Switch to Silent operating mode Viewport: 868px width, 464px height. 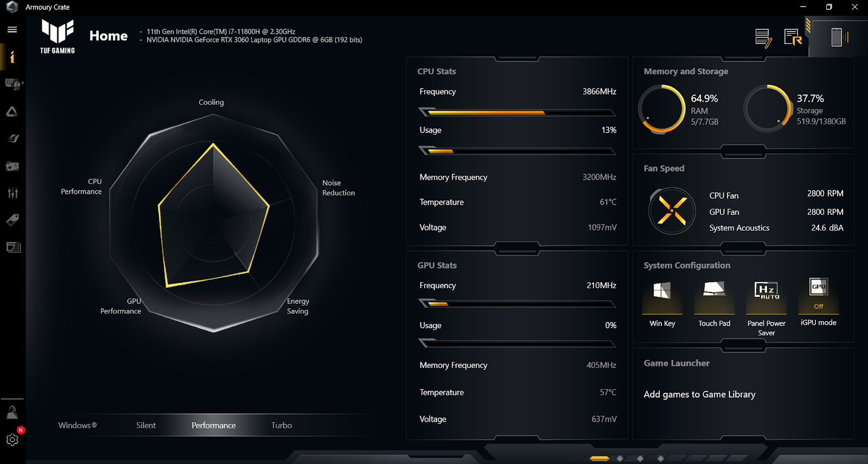pos(146,425)
